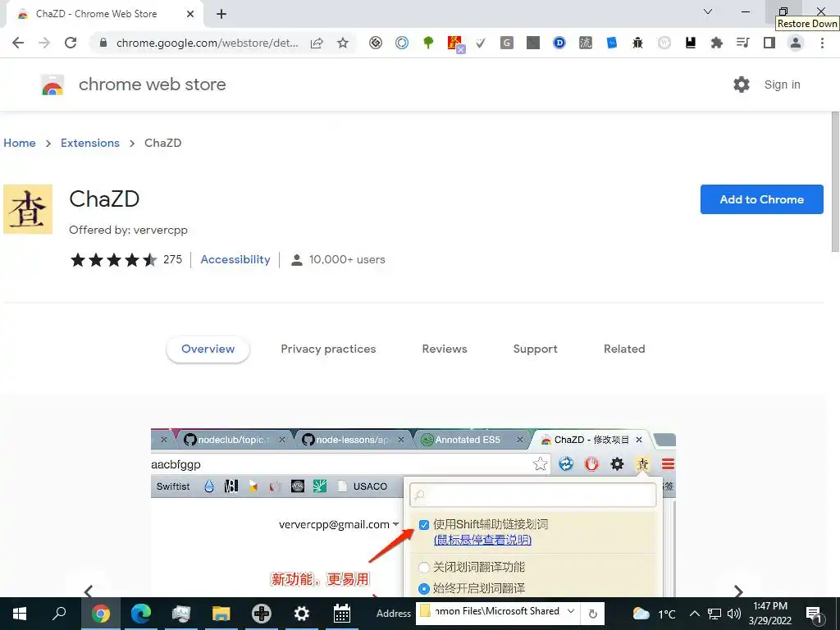This screenshot has width=840, height=630.
Task: Click the faded WordPress W extension icon
Action: pyautogui.click(x=664, y=43)
